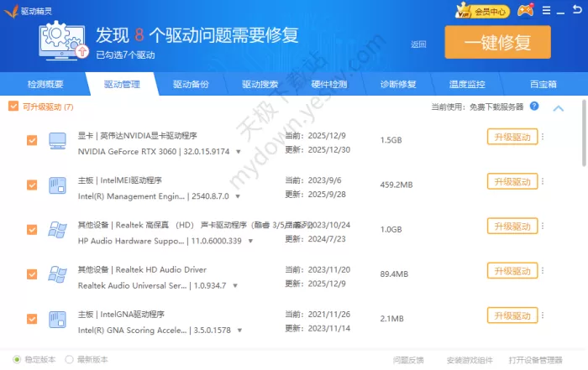
Task: Click the 安装游戏组件 link
Action: click(470, 360)
